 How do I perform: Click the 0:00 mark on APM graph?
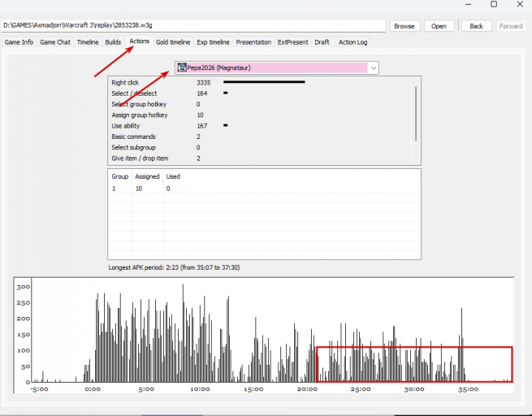tap(93, 389)
